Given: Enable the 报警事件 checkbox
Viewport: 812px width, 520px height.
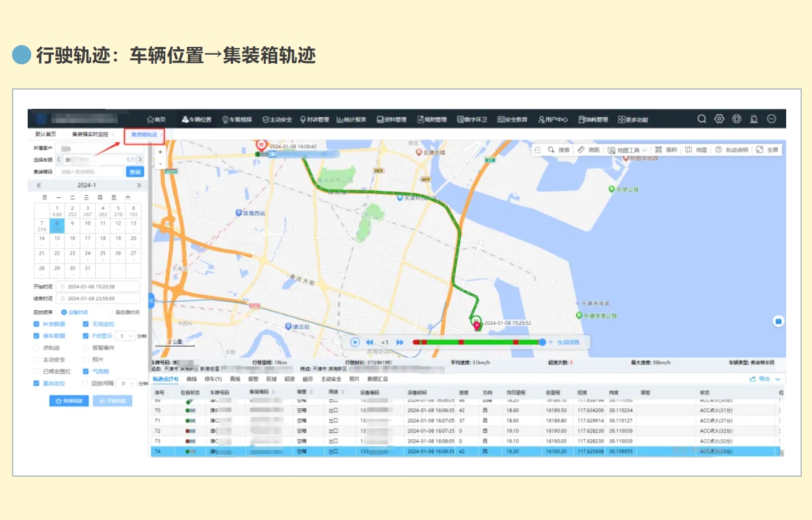Looking at the screenshot, I should [x=86, y=347].
